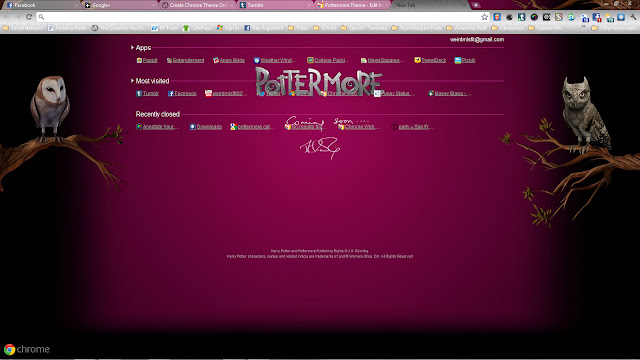Open the CafePress bookmark

point(197,28)
